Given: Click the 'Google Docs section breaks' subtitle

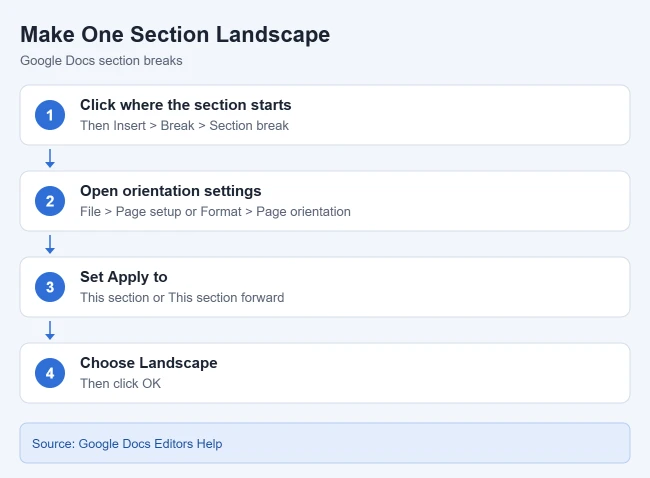Looking at the screenshot, I should 101,61.
